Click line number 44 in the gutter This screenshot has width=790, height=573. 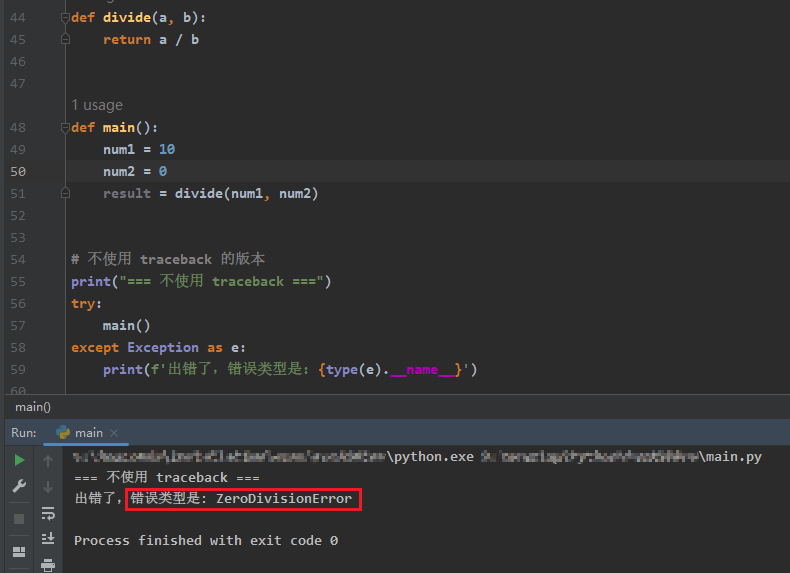(x=18, y=18)
